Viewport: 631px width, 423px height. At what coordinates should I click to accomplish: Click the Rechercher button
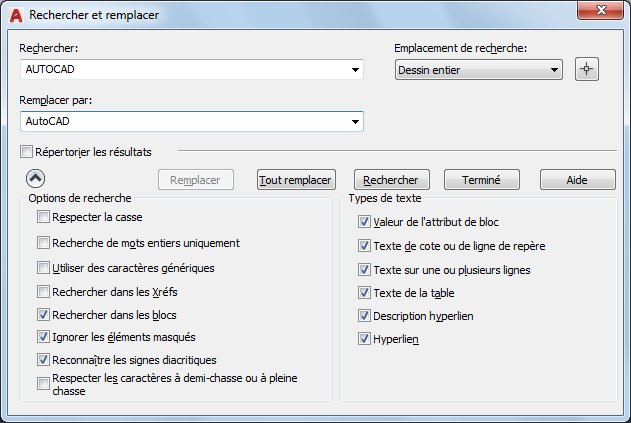pyautogui.click(x=392, y=180)
